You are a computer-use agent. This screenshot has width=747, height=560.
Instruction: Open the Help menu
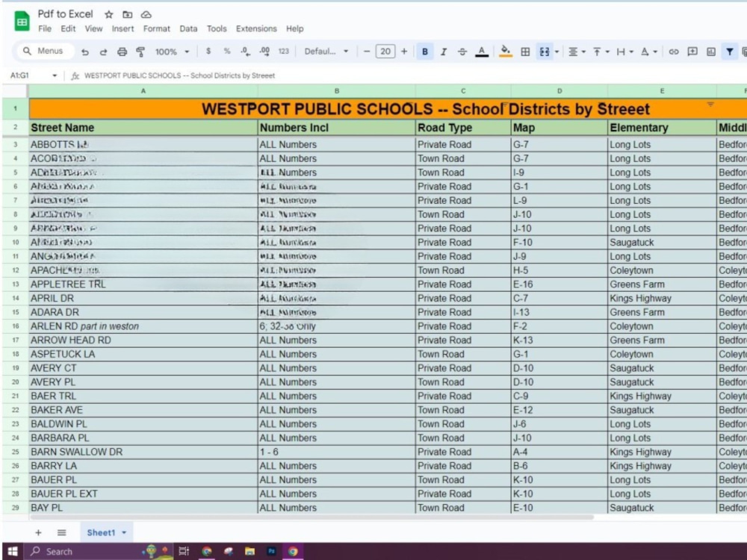point(295,28)
